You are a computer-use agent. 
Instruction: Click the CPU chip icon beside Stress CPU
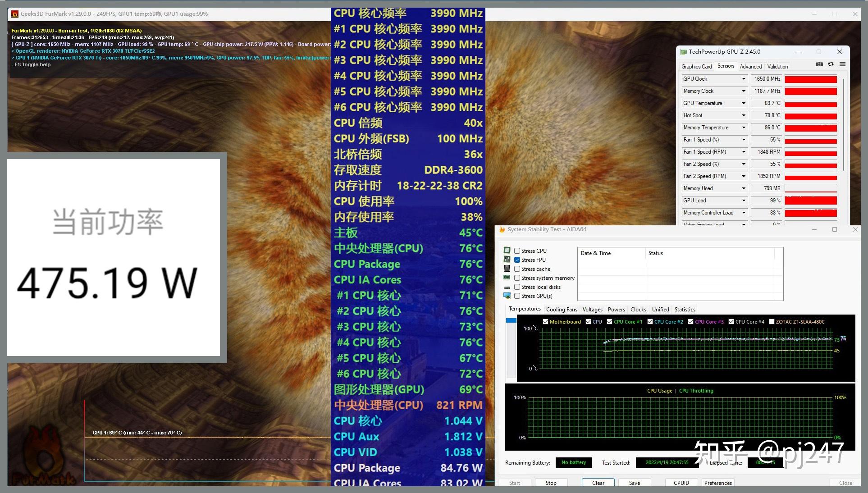click(x=507, y=251)
